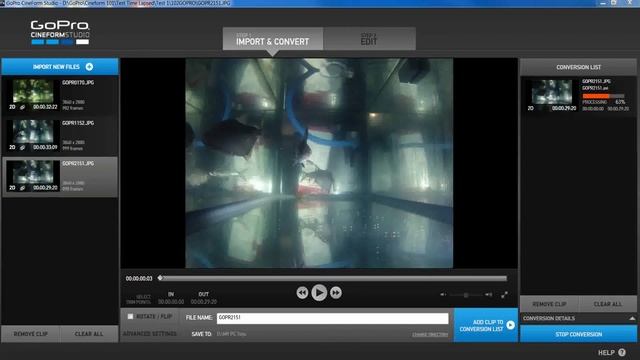Click the GOPR0170.JPG file name
The image size is (640, 360).
[78, 82]
